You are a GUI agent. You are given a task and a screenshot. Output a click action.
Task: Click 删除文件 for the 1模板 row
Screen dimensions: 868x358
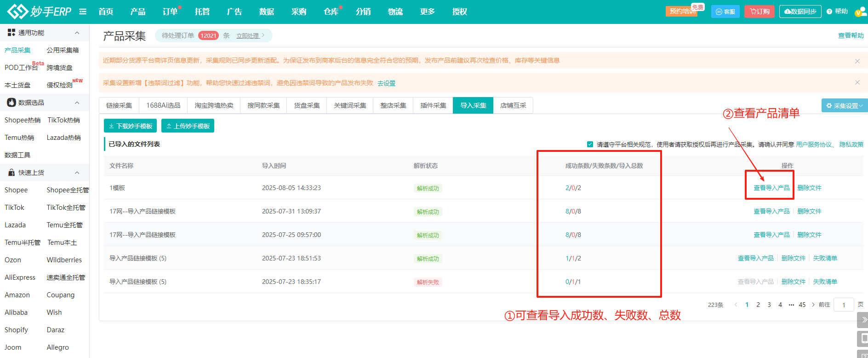pyautogui.click(x=809, y=188)
